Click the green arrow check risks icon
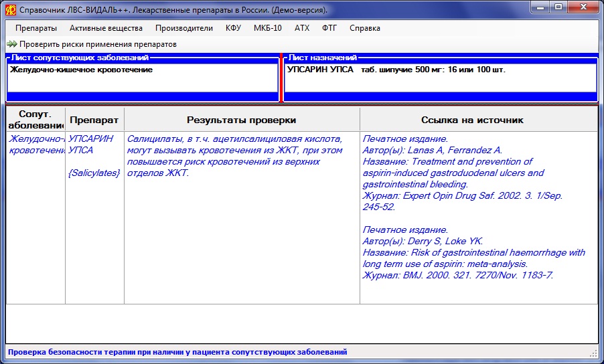This screenshot has height=364, width=604. tap(12, 44)
